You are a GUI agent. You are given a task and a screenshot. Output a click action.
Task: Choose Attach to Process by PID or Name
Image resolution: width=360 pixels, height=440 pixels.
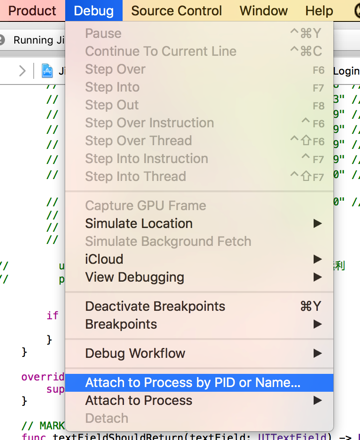click(x=199, y=383)
